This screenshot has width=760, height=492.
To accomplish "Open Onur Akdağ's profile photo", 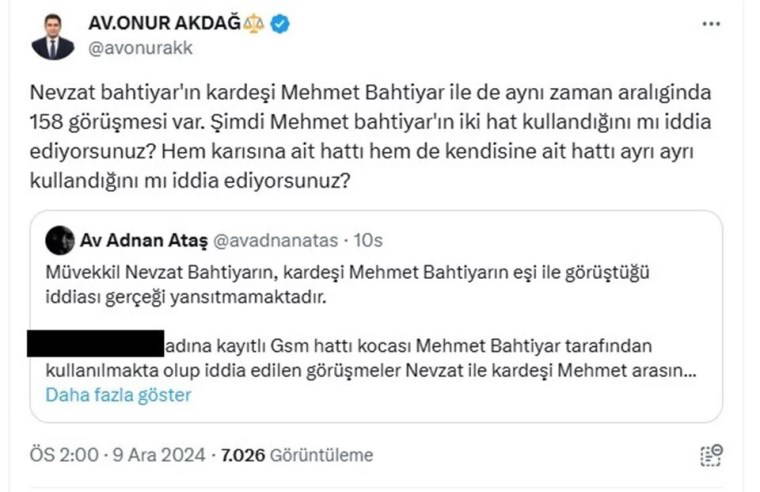I will tap(52, 36).
